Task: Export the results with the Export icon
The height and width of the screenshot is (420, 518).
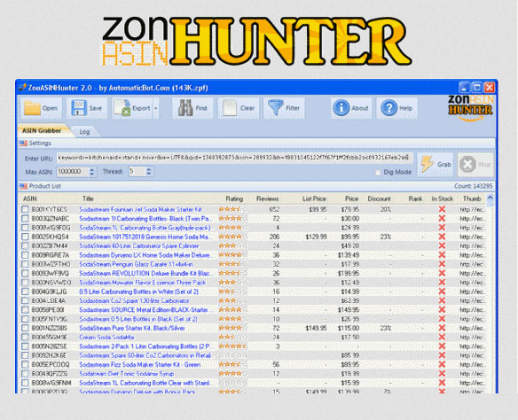Action: click(x=132, y=108)
